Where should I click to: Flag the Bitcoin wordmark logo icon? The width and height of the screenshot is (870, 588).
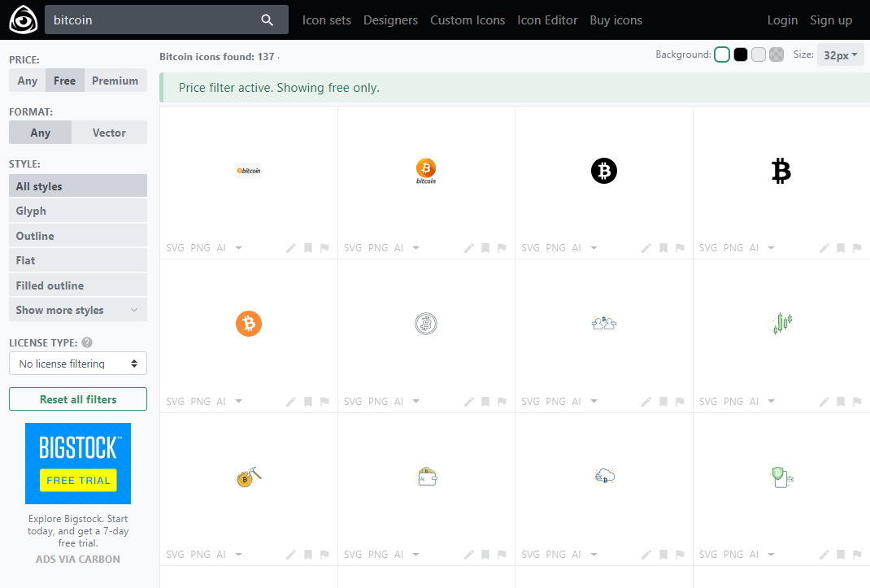pyautogui.click(x=324, y=248)
